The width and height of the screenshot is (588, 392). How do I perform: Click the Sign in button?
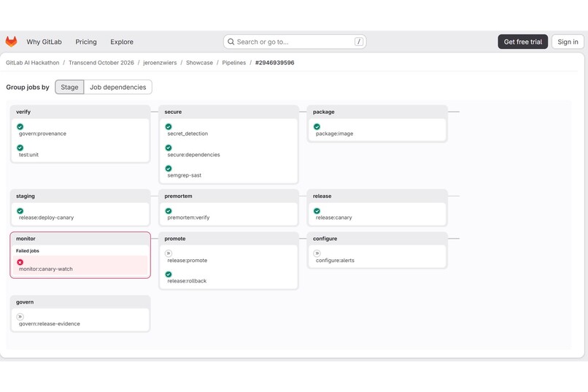pos(568,42)
